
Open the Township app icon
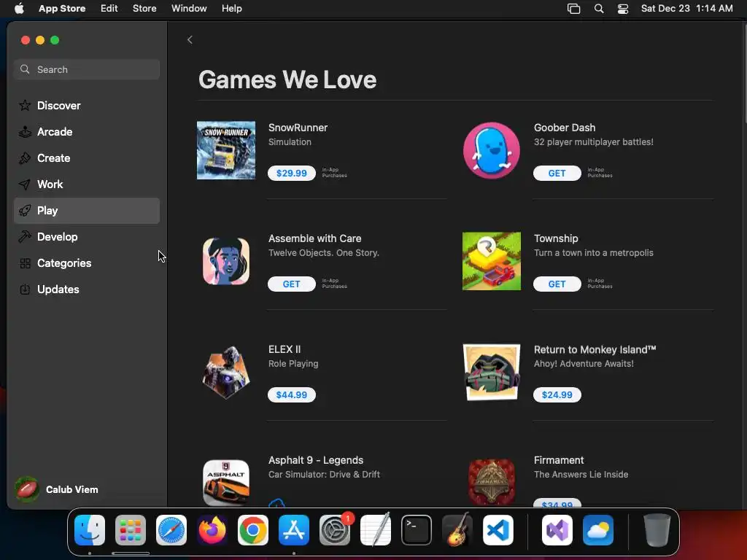(491, 262)
